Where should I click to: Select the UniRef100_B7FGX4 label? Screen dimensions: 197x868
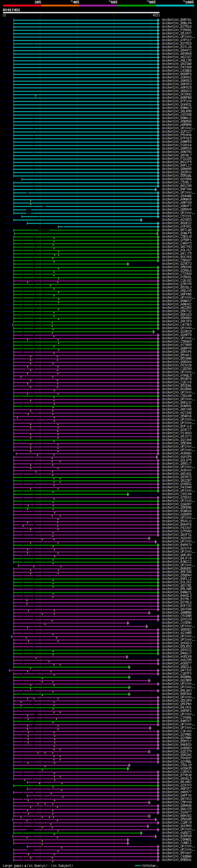pyautogui.click(x=177, y=101)
